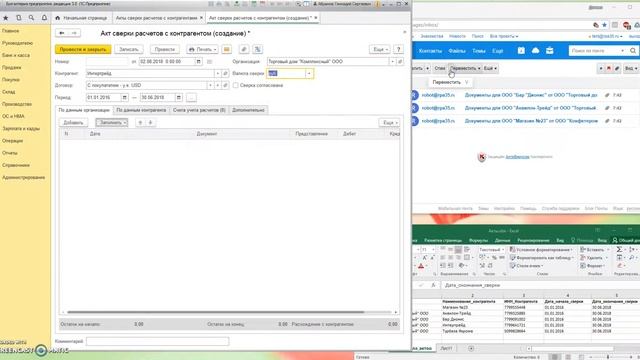The height and width of the screenshot is (360, 640).
Task: Expand Валюта сверки dropdown arrow
Action: pos(309,73)
